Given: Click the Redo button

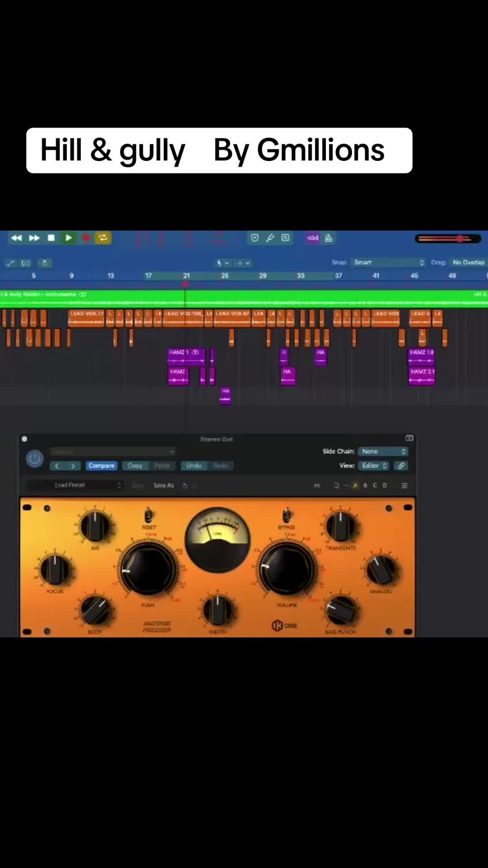Looking at the screenshot, I should click(x=220, y=466).
